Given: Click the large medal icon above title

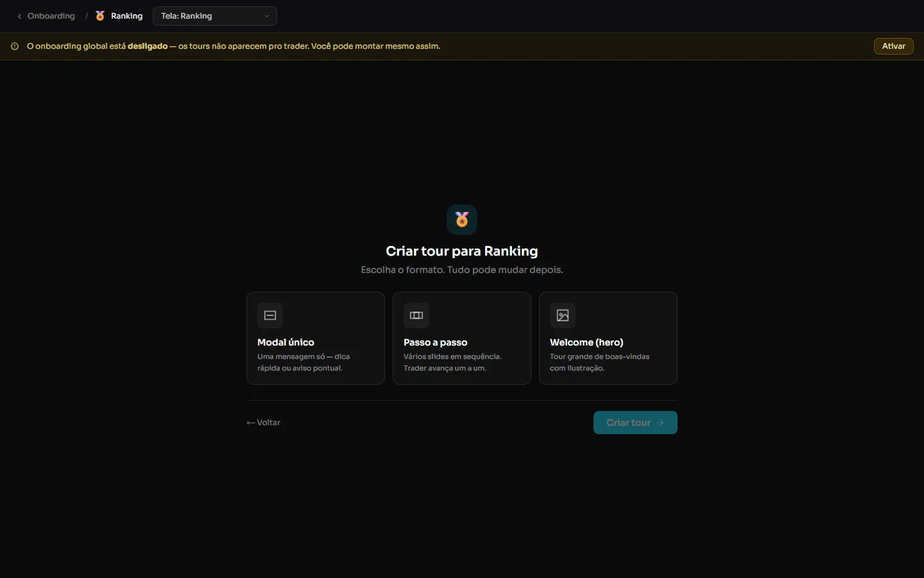Looking at the screenshot, I should (x=462, y=220).
